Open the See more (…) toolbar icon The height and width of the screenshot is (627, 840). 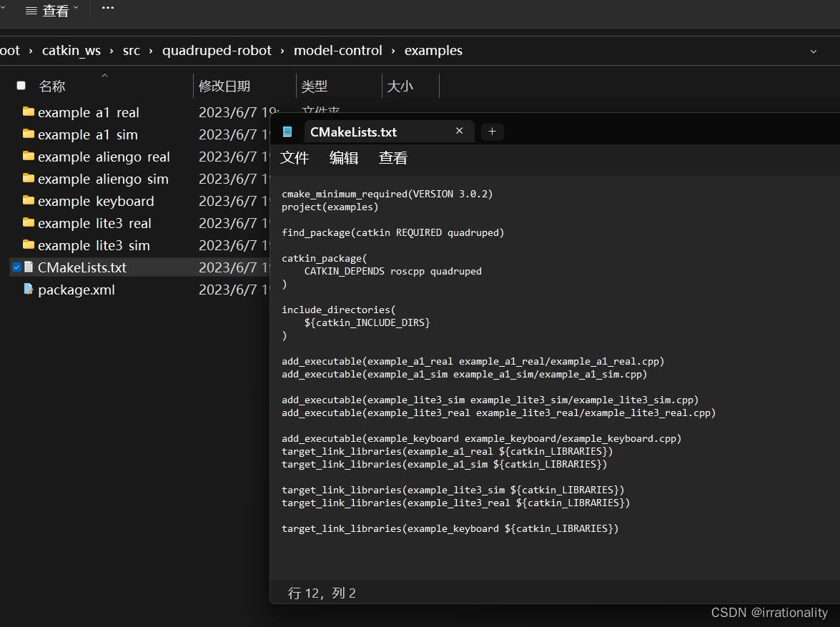click(x=107, y=9)
